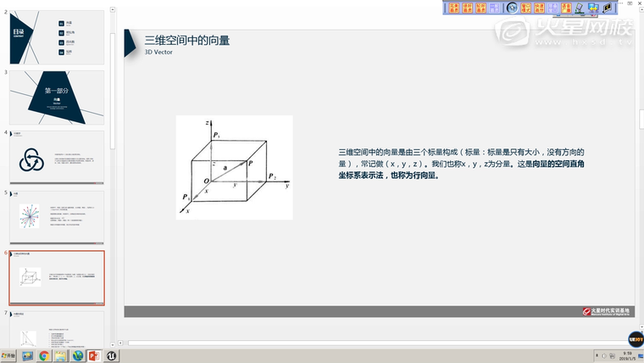Click the pen tablet icon in the floating toolbar
The image size is (644, 363).
(x=579, y=8)
